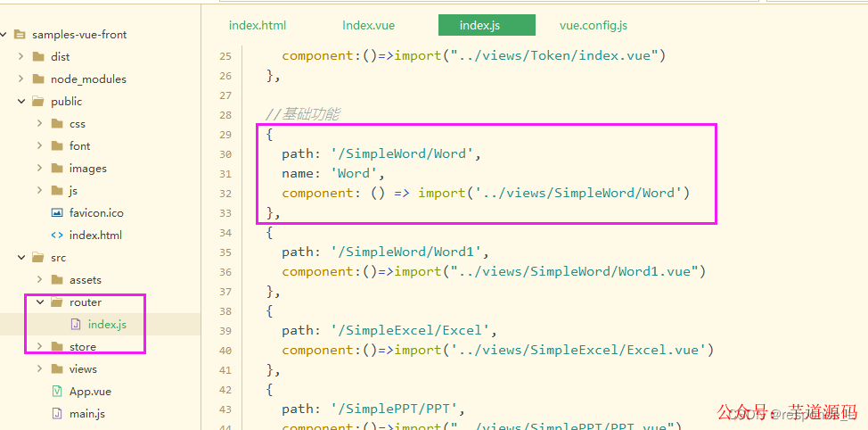Expand the font folder chevron
Screen dimensions: 868x430
(x=39, y=145)
